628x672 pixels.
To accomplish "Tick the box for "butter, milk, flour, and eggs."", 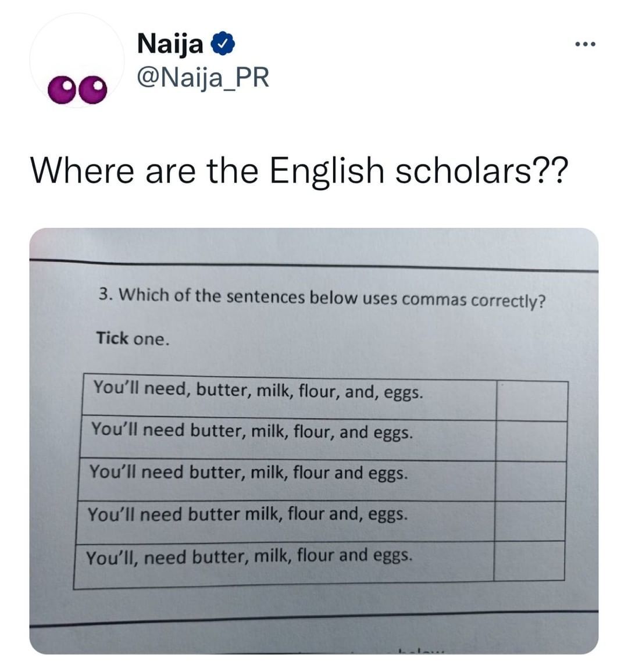I will (531, 441).
